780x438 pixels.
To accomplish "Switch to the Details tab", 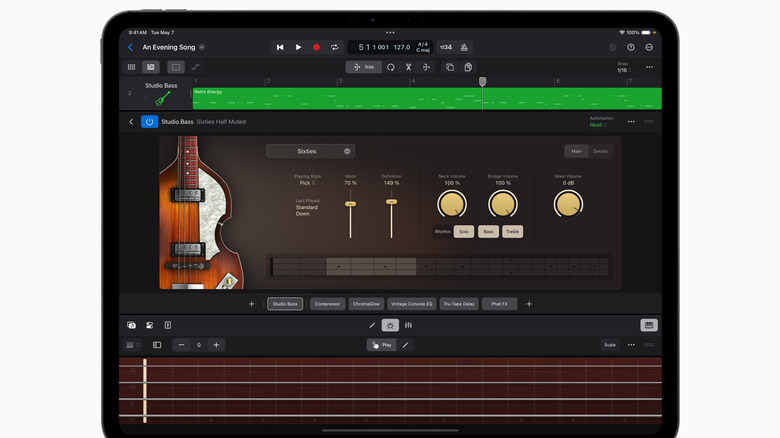I will 600,151.
